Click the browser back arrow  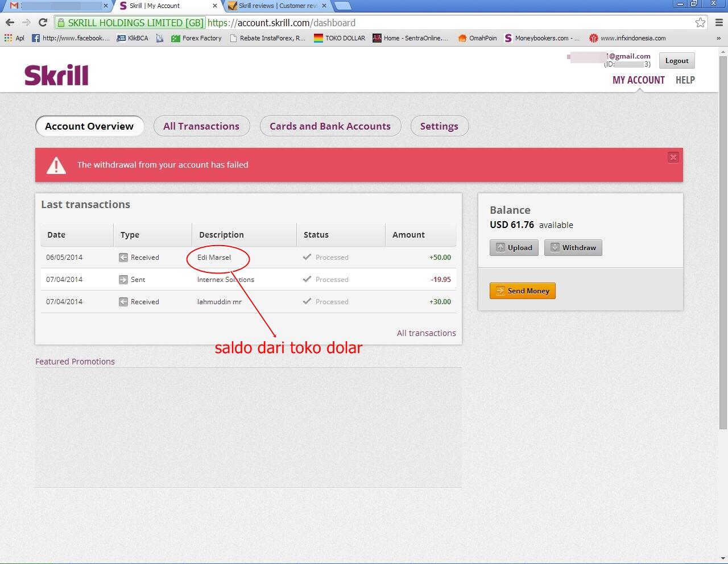coord(10,23)
